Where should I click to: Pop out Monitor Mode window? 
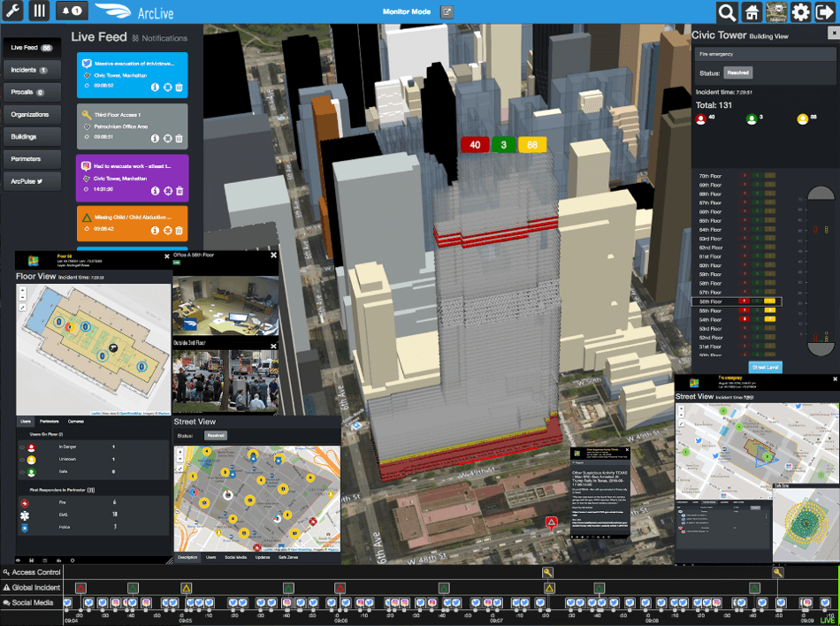click(447, 11)
